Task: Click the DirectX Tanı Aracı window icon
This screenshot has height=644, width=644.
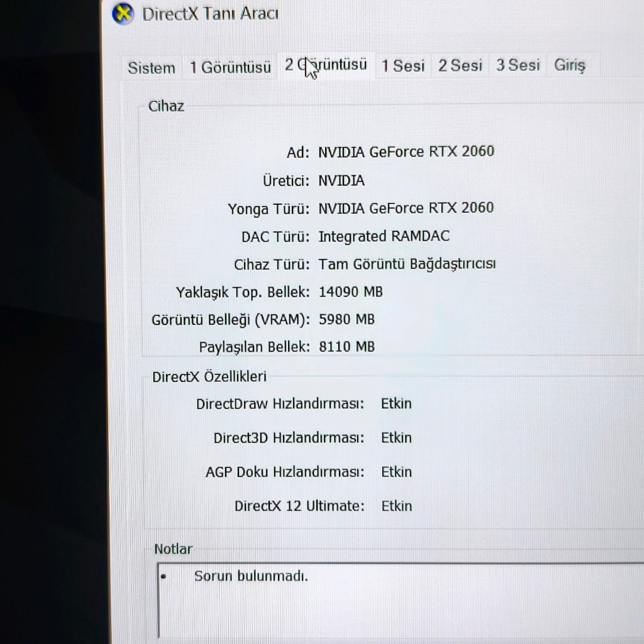Action: (123, 14)
